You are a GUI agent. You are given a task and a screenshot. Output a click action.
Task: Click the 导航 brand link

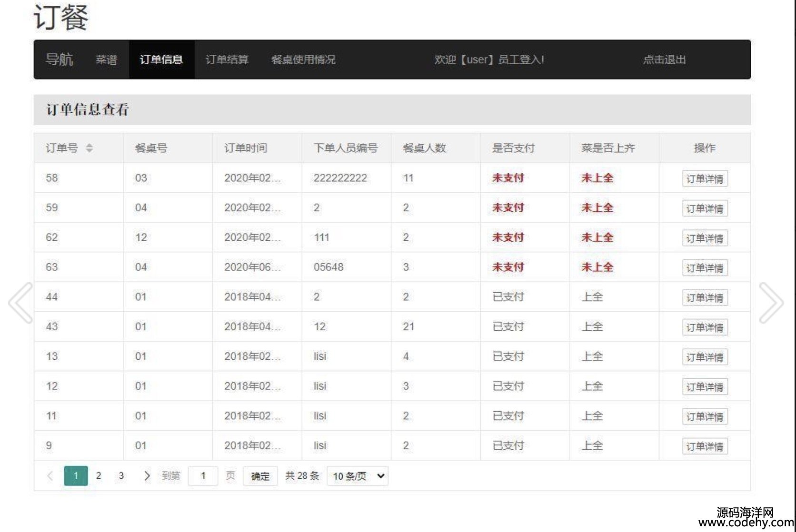click(x=59, y=59)
